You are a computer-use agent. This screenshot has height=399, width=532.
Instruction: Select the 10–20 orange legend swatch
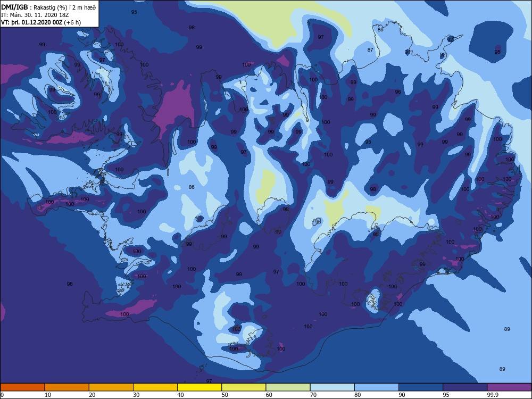click(x=67, y=387)
